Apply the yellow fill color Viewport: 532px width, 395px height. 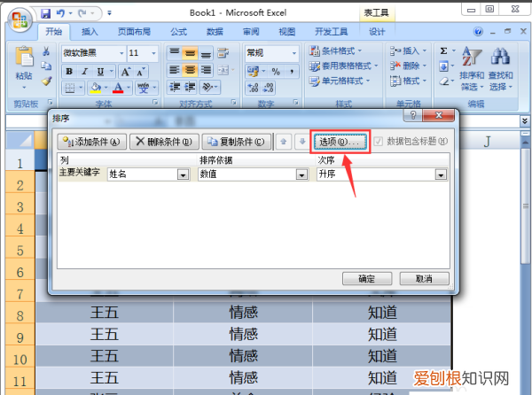[x=96, y=88]
